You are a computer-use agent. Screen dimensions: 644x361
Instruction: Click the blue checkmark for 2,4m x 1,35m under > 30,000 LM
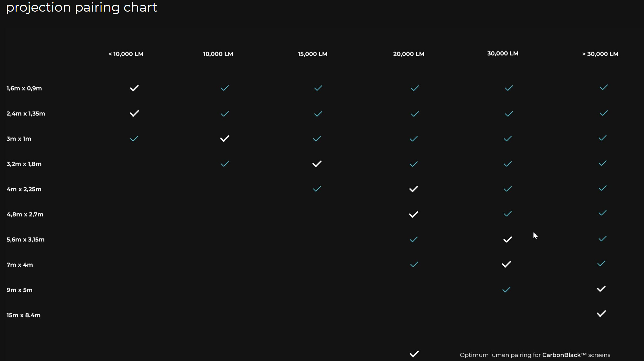tap(604, 113)
